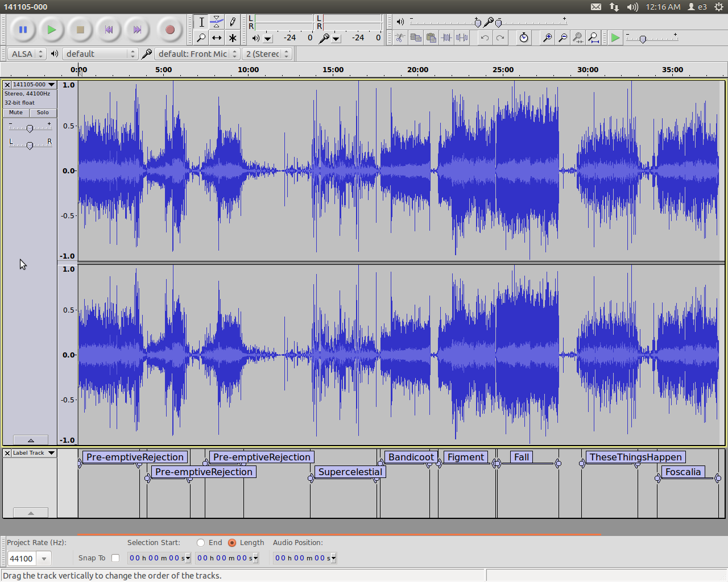The height and width of the screenshot is (582, 728).
Task: Choose the Time Shift tool
Action: coord(217,38)
